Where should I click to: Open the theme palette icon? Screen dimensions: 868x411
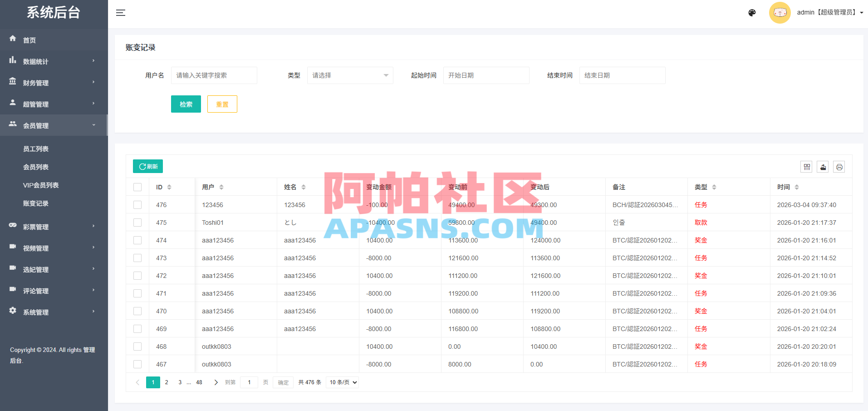752,13
